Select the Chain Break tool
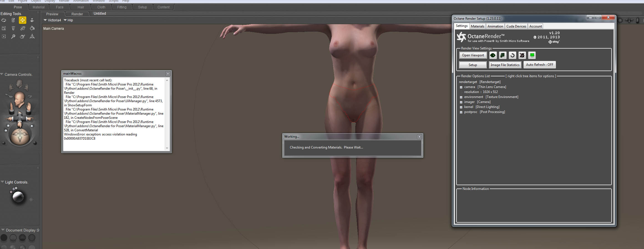644x249 pixels. (x=22, y=28)
